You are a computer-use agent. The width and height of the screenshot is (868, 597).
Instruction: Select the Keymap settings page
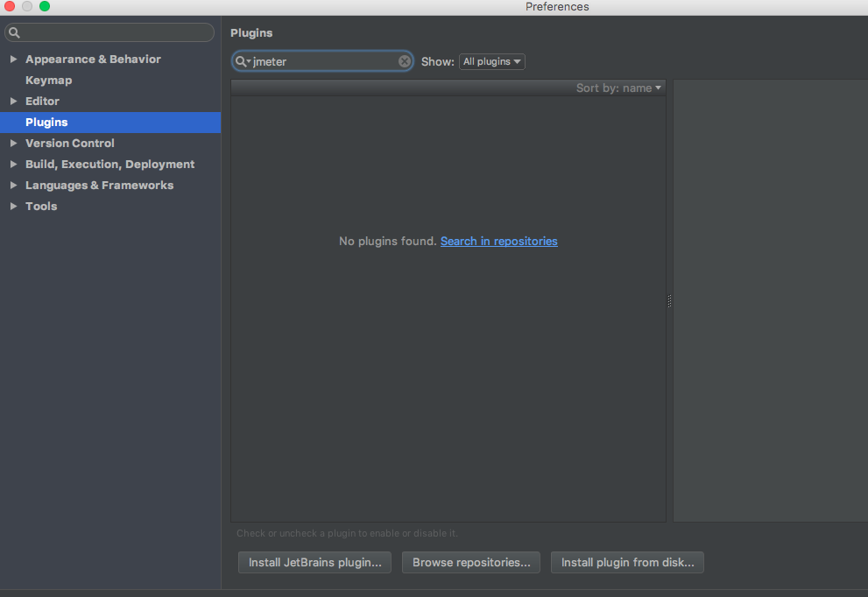(48, 80)
